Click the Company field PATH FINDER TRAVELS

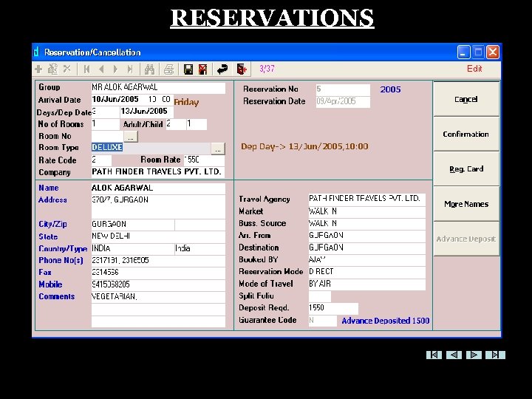[x=158, y=172]
